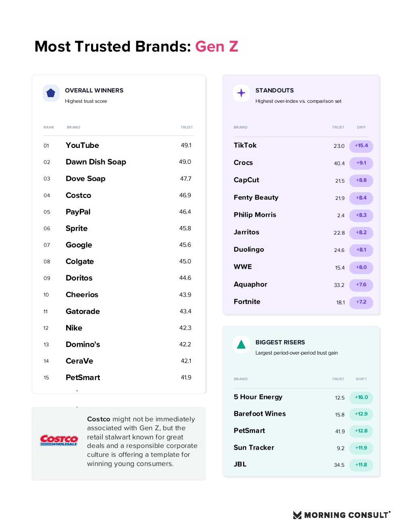Click the Biggest Risers green triangle icon

pyautogui.click(x=241, y=345)
